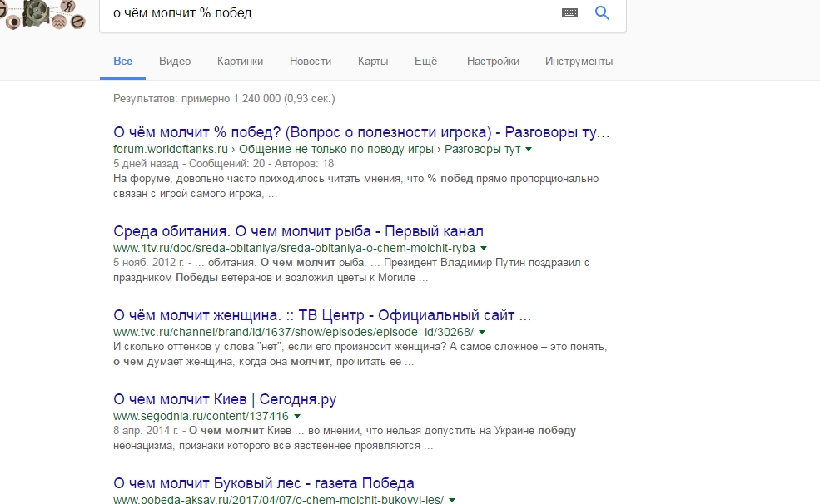Click inside the search query field
Image resolution: width=820 pixels, height=504 pixels.
(333, 13)
